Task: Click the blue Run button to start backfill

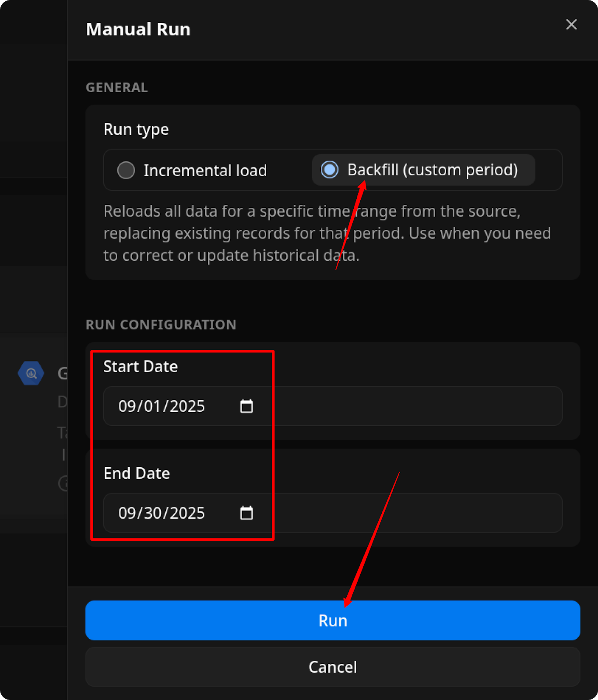Action: point(333,620)
